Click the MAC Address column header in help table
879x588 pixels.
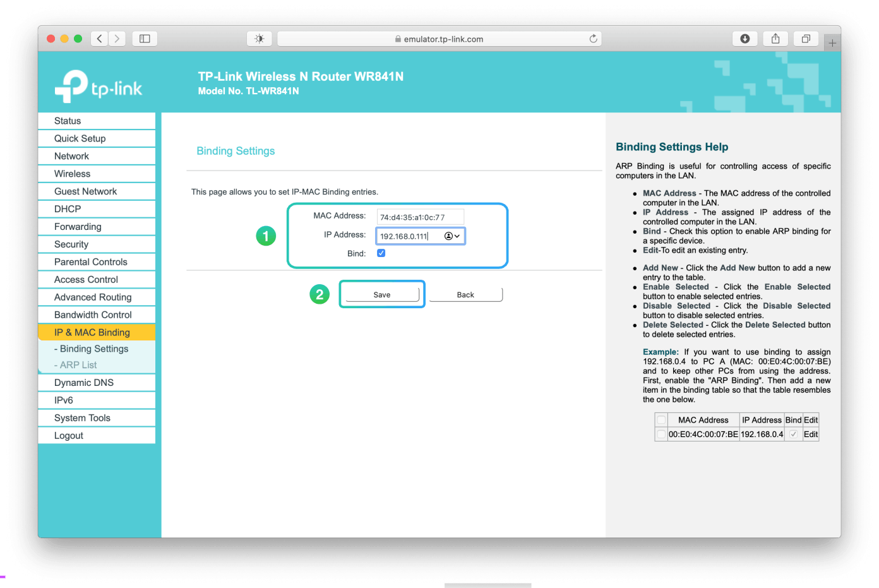point(703,420)
